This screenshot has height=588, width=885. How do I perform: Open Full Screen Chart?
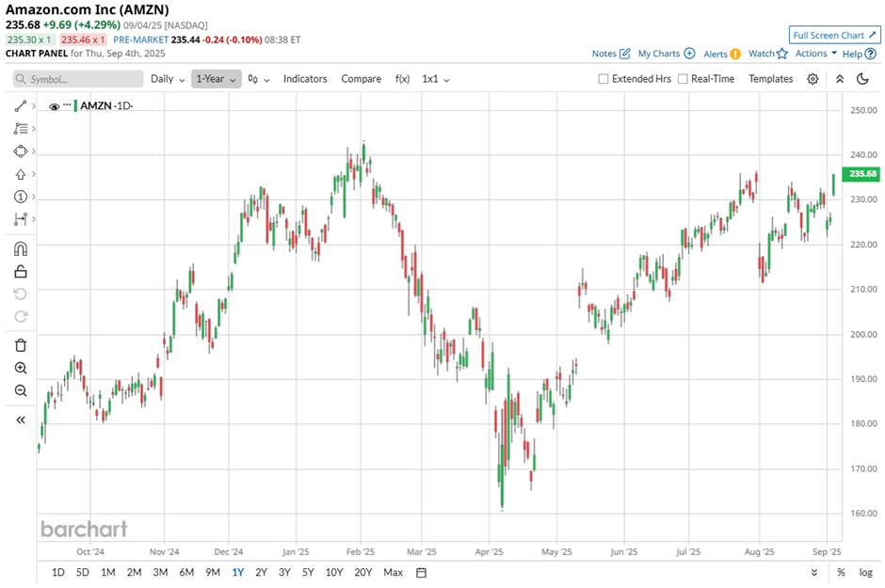point(834,35)
